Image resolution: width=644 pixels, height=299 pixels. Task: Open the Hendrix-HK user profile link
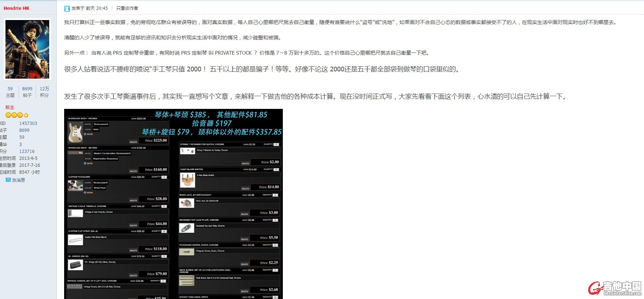click(16, 8)
